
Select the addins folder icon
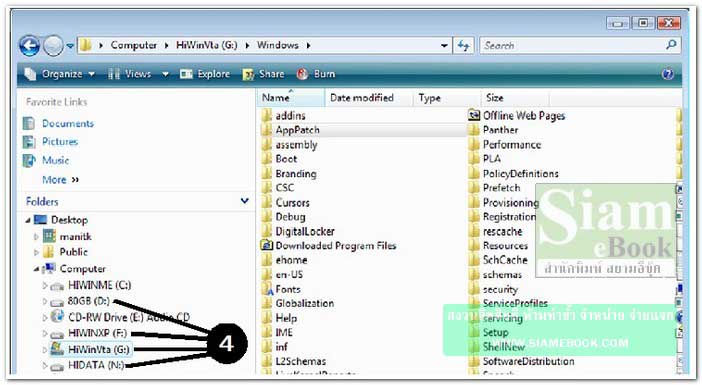click(266, 116)
